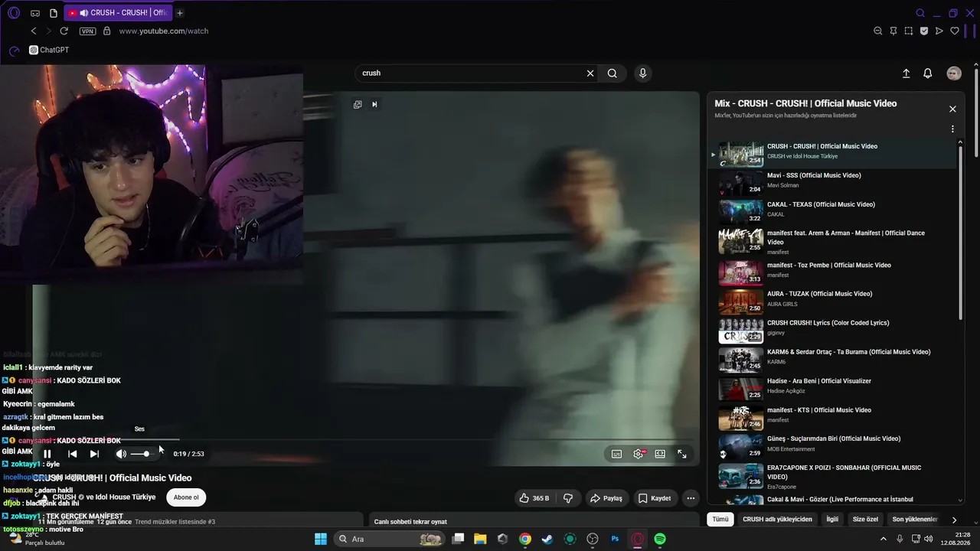Image resolution: width=980 pixels, height=551 pixels.
Task: Subscribe using the Abone ol button
Action: (x=186, y=497)
